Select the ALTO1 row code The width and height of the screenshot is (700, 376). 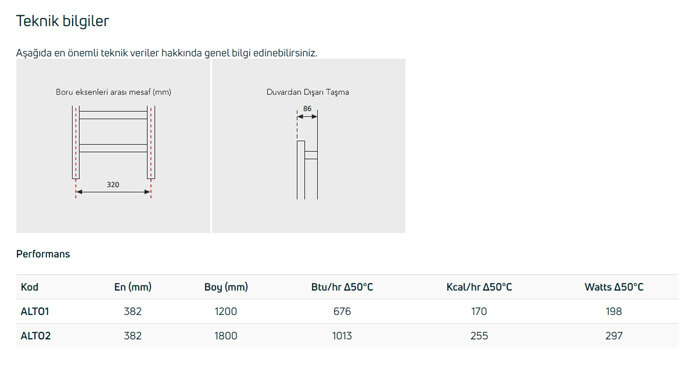(35, 311)
